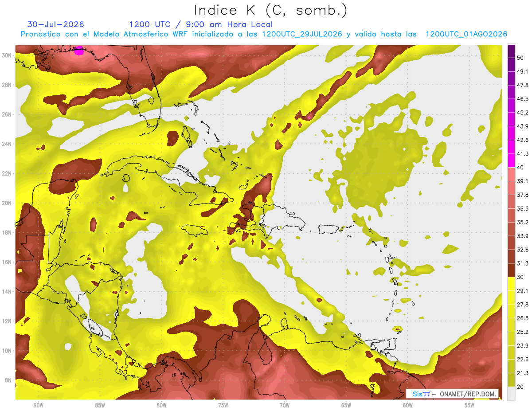Click the "18N" latitude label
This screenshot has height=411, width=532.
coord(7,232)
